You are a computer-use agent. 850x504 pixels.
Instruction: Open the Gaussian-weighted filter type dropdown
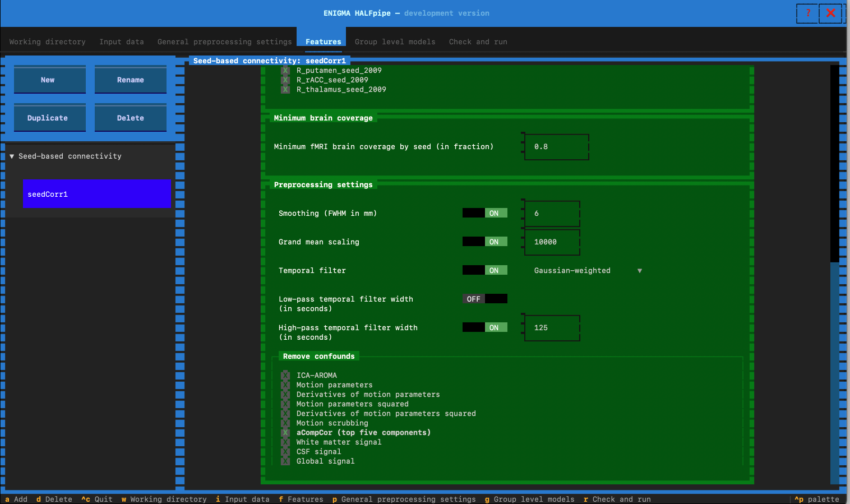588,271
